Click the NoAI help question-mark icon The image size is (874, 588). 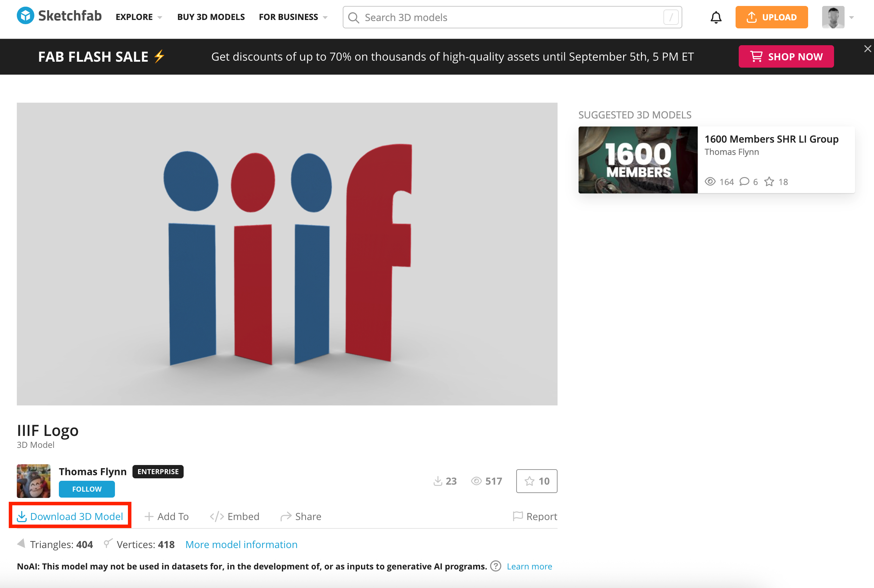496,566
